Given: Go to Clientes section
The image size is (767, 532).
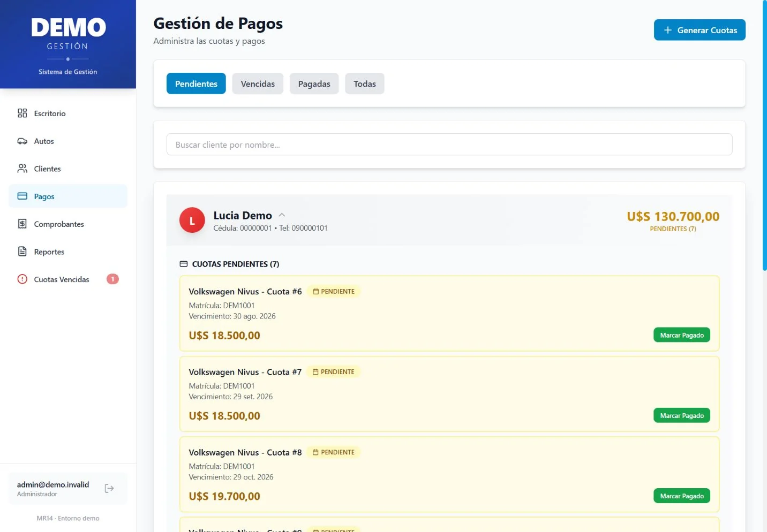Looking at the screenshot, I should point(68,169).
